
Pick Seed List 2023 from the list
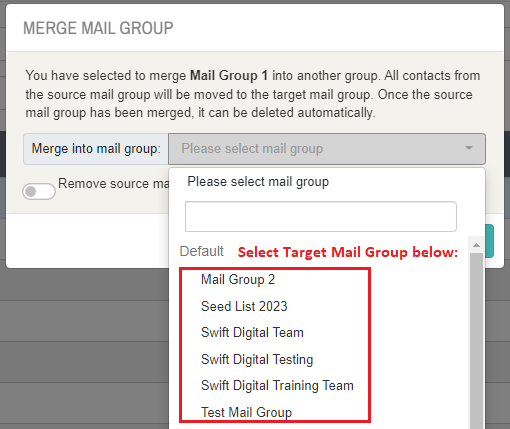pos(244,306)
